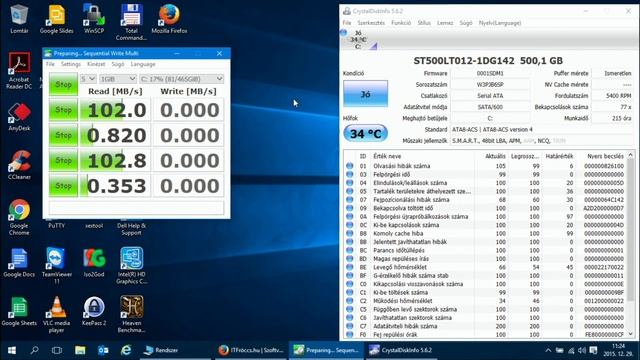Open the Google Slides desktop shortcut

coord(56,18)
